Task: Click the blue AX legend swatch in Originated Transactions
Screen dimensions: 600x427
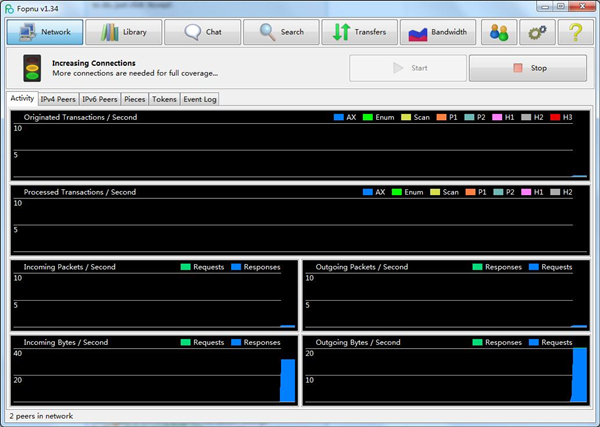Action: (x=339, y=117)
